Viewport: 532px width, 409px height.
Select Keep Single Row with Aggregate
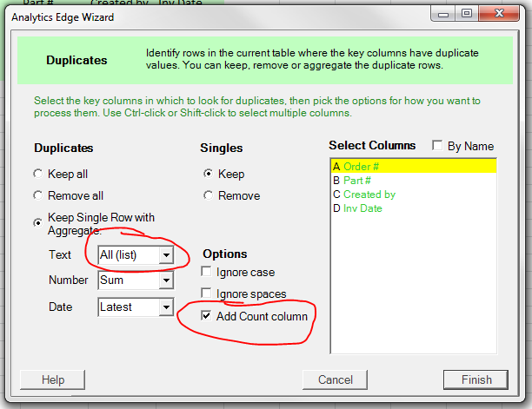tap(37, 223)
